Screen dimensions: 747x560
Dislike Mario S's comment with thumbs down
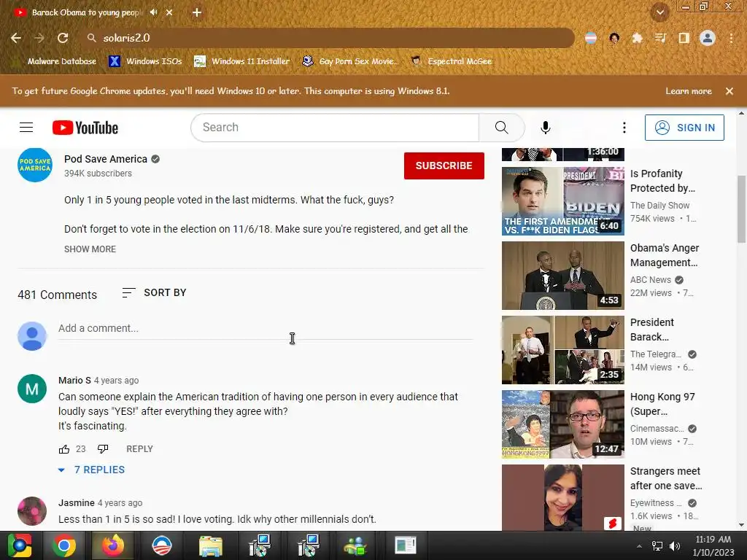(103, 449)
